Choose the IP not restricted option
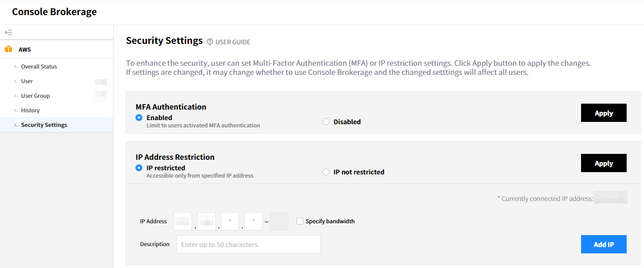The width and height of the screenshot is (644, 268). click(326, 172)
